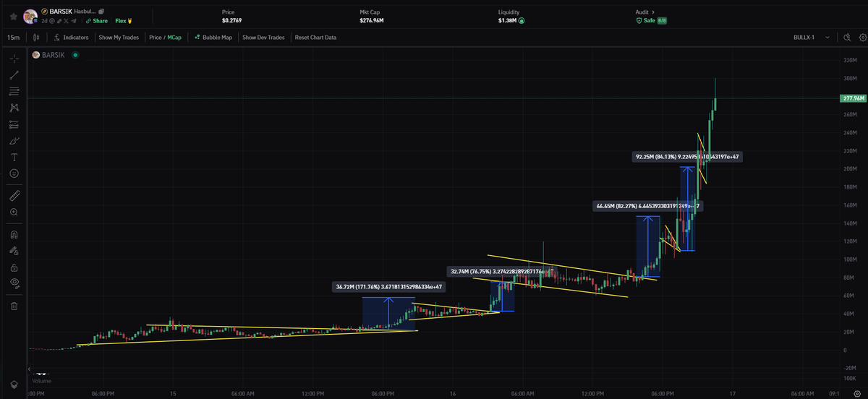Activate the zoom in tool
The image size is (868, 399).
[14, 213]
